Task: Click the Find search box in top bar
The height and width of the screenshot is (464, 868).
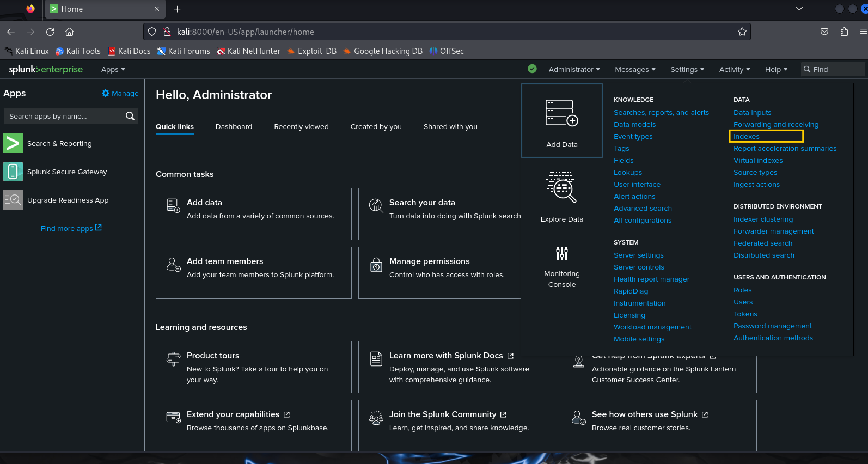Action: (833, 69)
